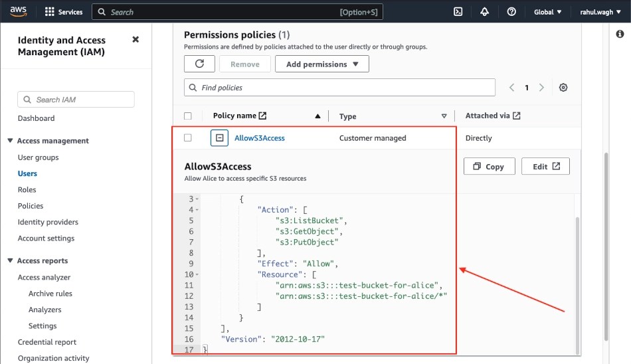Click the "Effect": "Allow" code line
Screen dimensions: 631x364
[298, 264]
